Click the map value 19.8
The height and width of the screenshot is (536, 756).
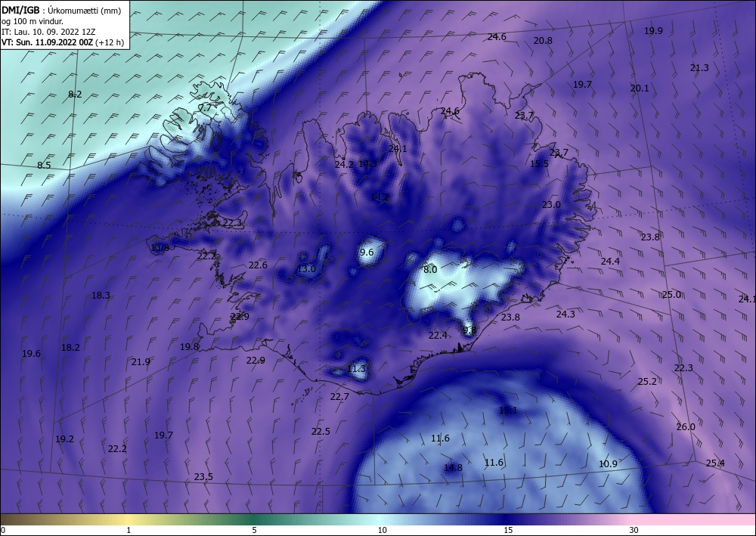pos(190,346)
